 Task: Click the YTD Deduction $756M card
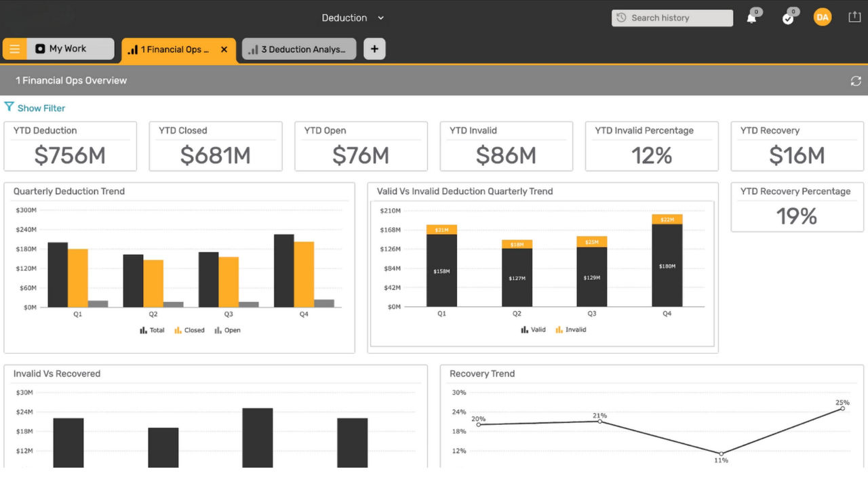click(70, 146)
